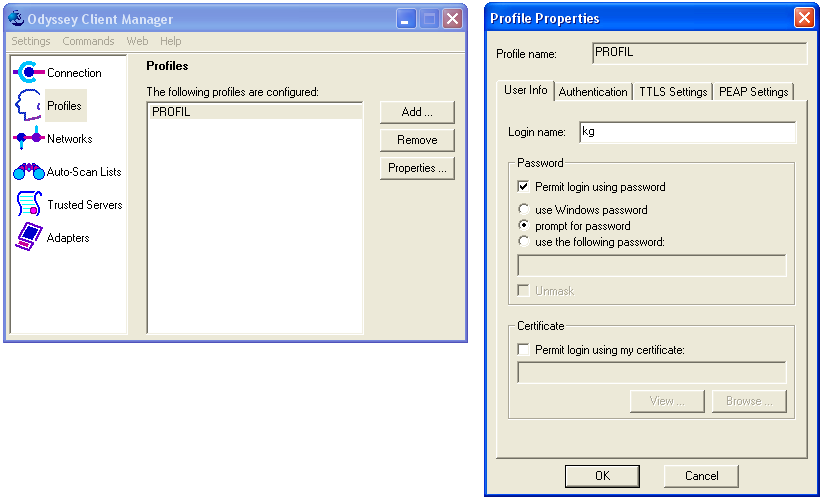The height and width of the screenshot is (498, 825).
Task: Minimize the Odyssey Client Manager window
Action: click(406, 19)
